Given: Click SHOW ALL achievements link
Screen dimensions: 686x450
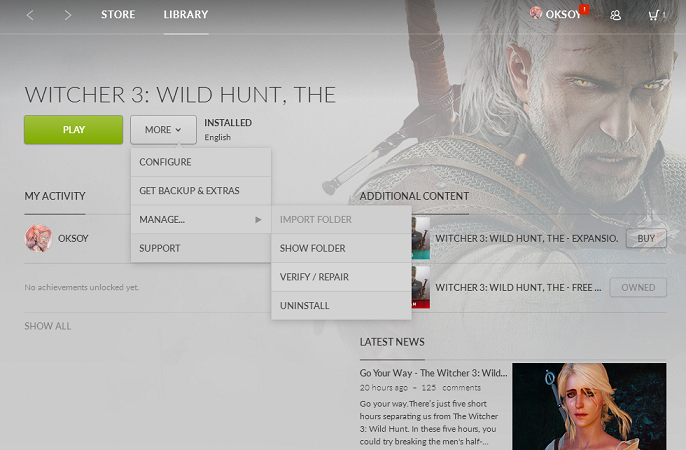Looking at the screenshot, I should click(48, 326).
